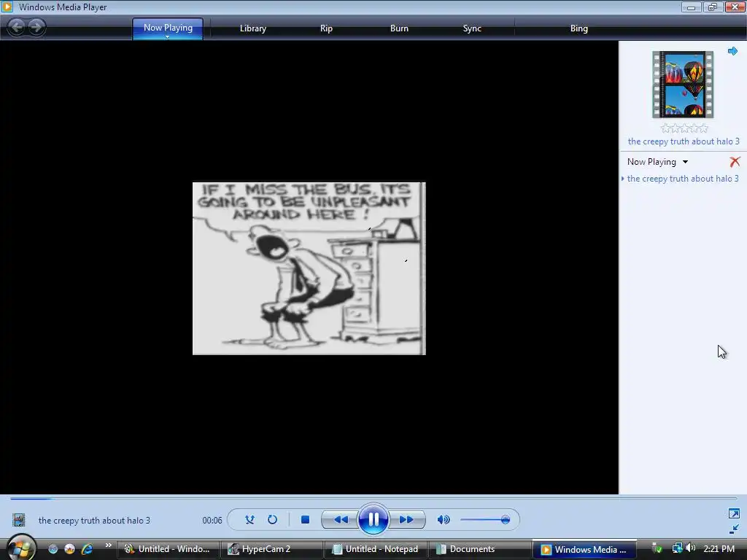Viewport: 747px width, 560px height.
Task: Stop playback
Action: (x=306, y=519)
